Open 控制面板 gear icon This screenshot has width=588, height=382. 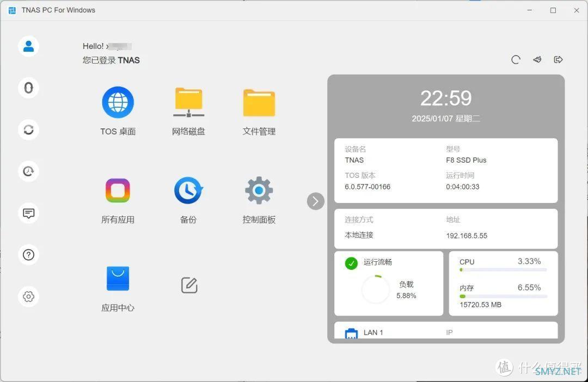[259, 190]
